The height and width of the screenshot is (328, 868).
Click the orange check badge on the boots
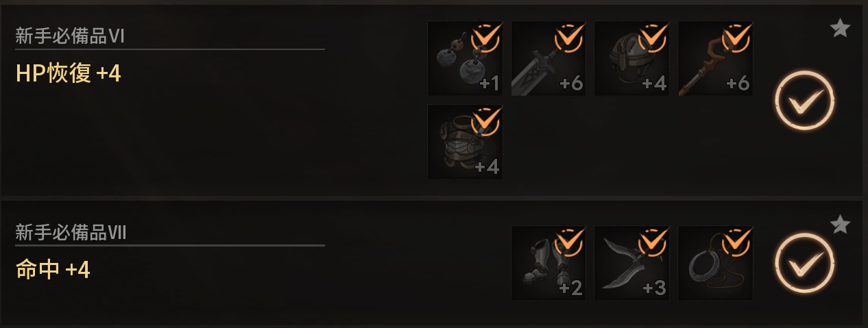pyautogui.click(x=568, y=244)
